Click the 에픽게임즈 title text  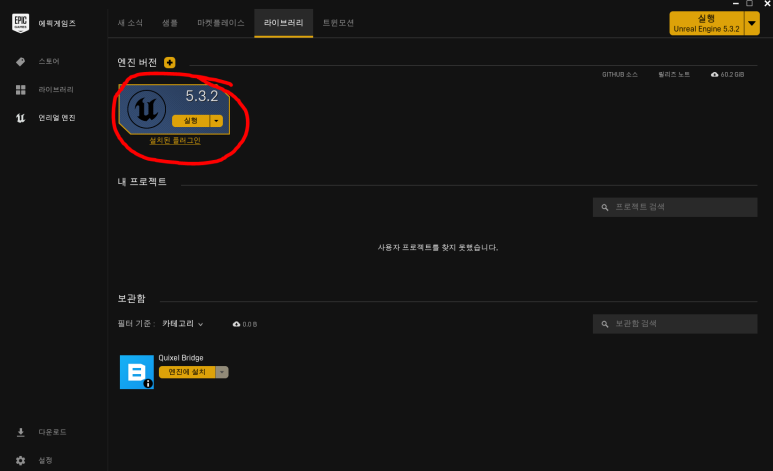(57, 23)
